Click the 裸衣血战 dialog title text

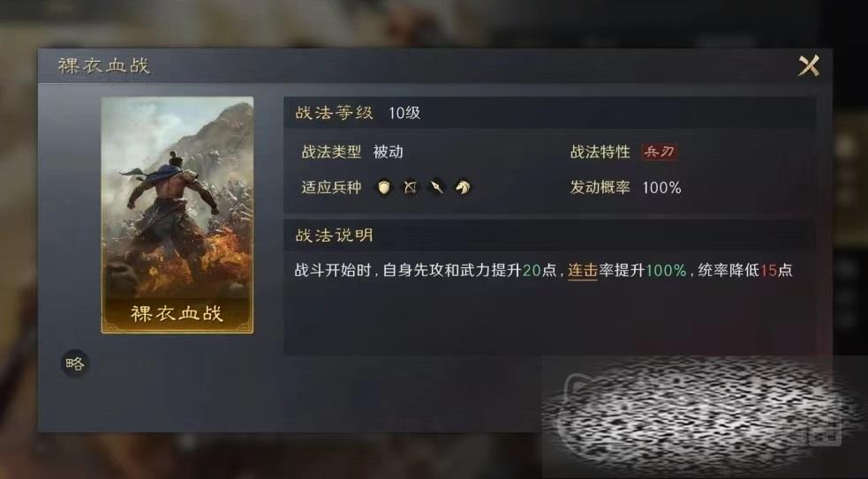click(104, 66)
